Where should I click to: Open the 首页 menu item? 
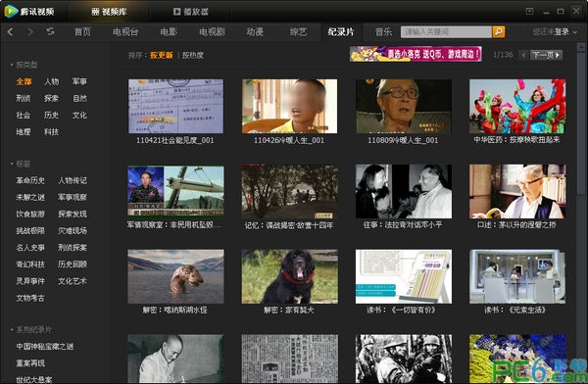[82, 32]
